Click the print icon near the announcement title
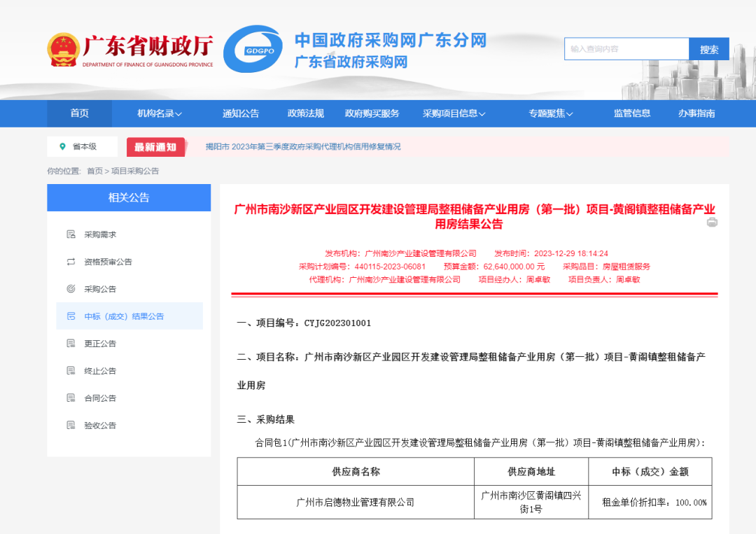The width and height of the screenshot is (756, 534). (712, 222)
